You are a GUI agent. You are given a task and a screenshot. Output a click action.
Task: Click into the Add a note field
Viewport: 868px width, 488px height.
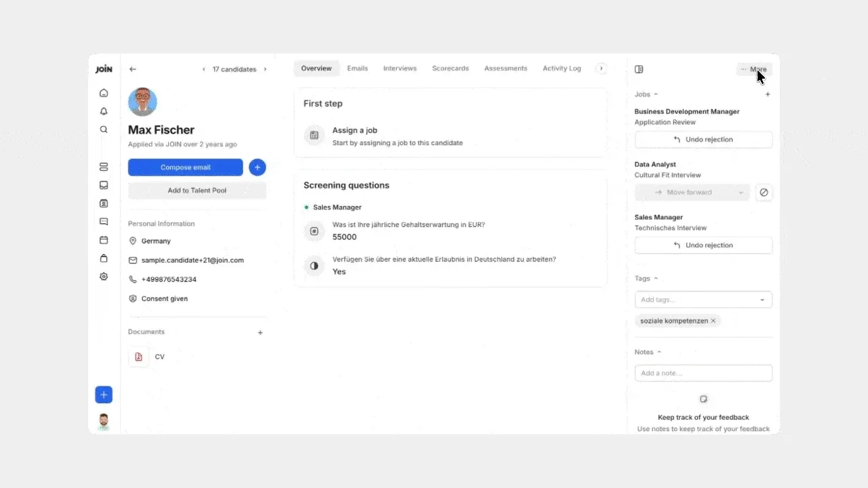(x=703, y=373)
